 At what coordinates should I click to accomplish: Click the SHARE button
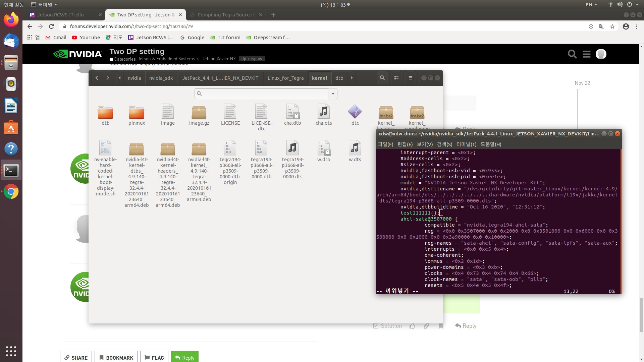tap(76, 357)
